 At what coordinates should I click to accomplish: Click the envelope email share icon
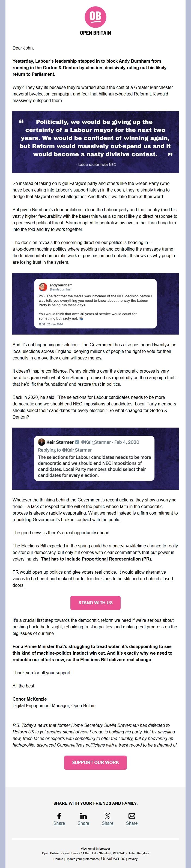pyautogui.click(x=132, y=815)
